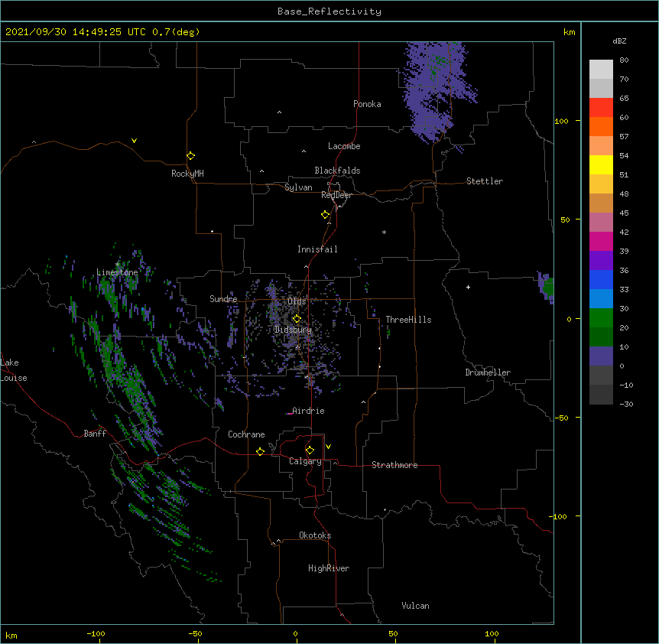659x644 pixels.
Task: Click the red 60-65 dBZ legend swatch
Action: click(x=601, y=108)
